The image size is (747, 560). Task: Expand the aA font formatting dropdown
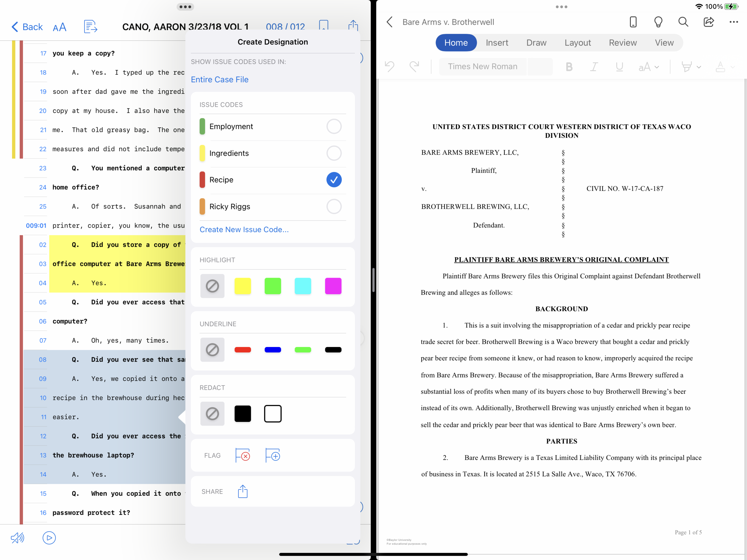648,67
